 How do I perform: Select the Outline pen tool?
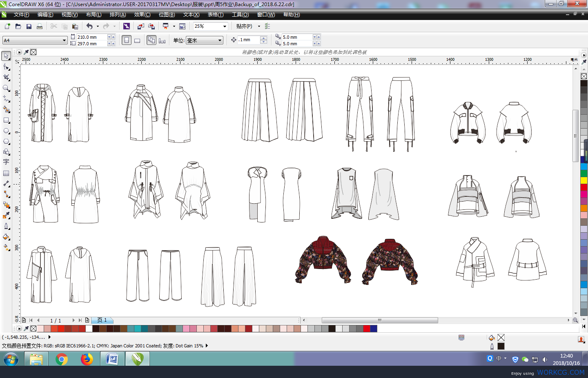click(x=7, y=226)
